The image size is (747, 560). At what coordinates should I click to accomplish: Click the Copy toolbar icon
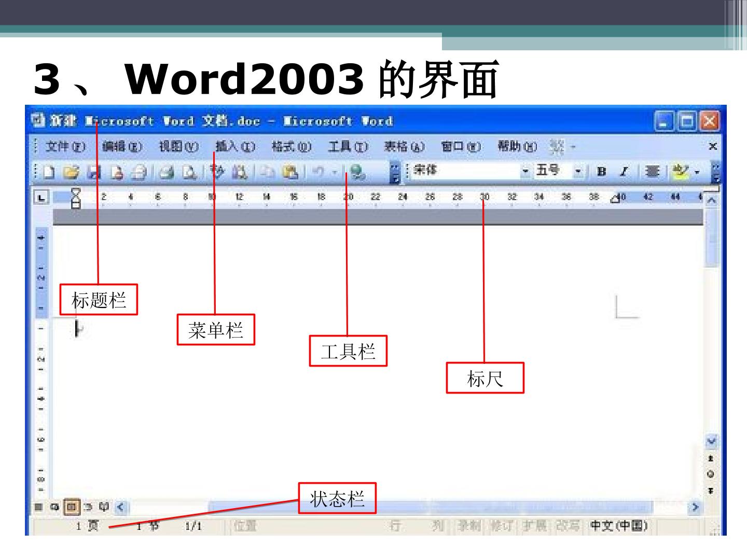click(268, 172)
